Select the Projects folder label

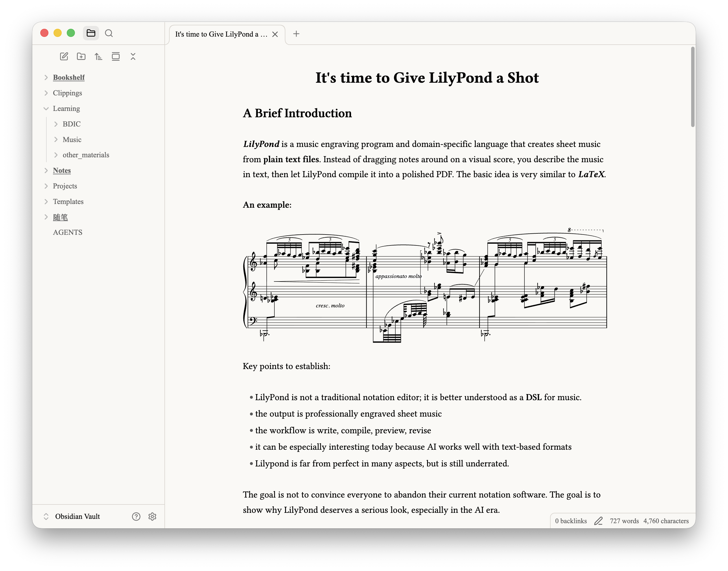pyautogui.click(x=65, y=186)
